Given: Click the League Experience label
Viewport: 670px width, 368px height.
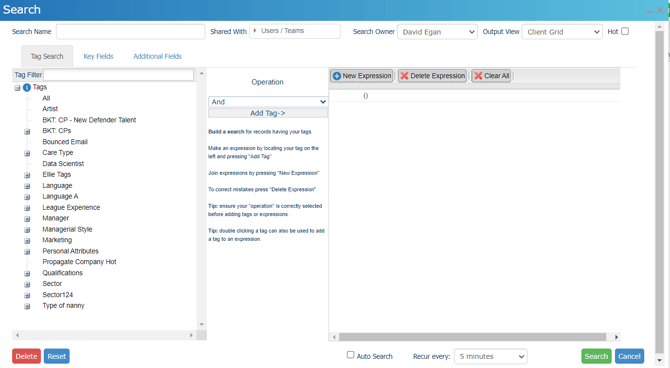Looking at the screenshot, I should pyautogui.click(x=71, y=207).
